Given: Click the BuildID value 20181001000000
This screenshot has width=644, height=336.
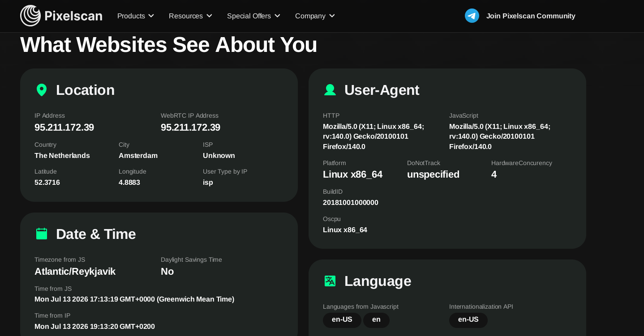Looking at the screenshot, I should (351, 203).
